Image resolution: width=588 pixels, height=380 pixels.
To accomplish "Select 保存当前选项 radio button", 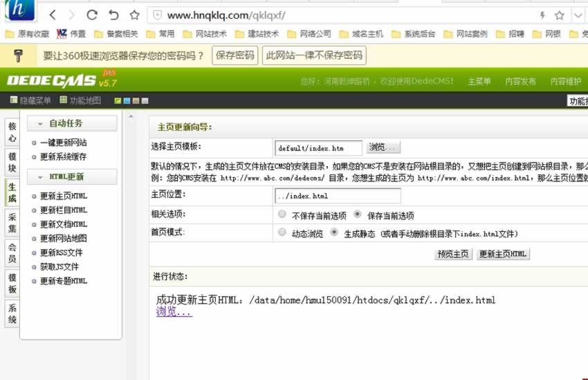I will (358, 215).
